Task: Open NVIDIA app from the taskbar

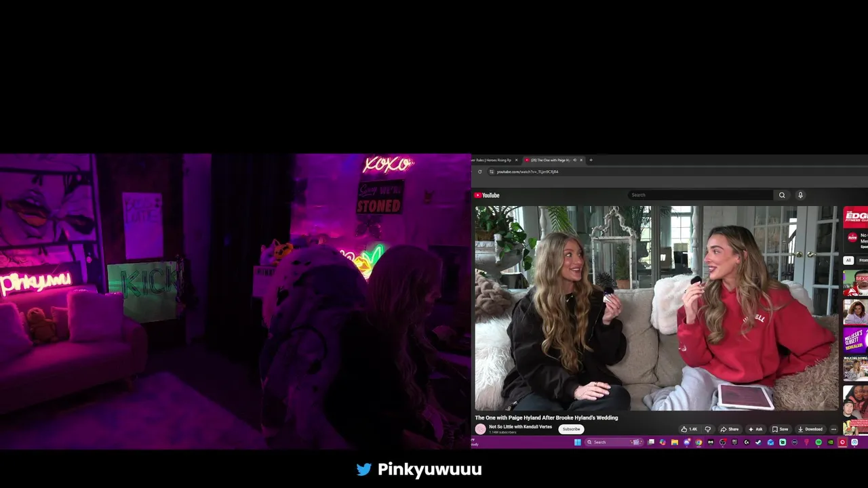Action: coord(831,442)
